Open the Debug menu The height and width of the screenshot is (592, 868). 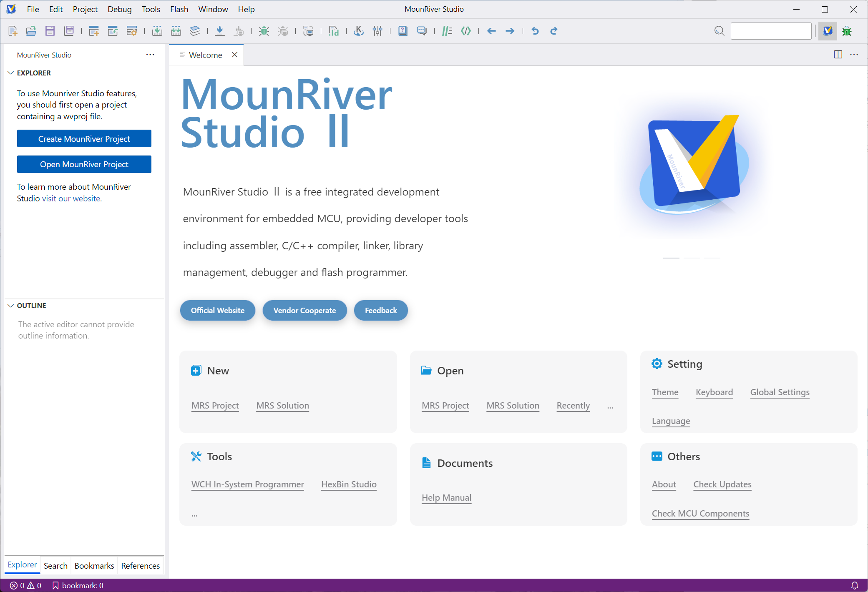(120, 9)
